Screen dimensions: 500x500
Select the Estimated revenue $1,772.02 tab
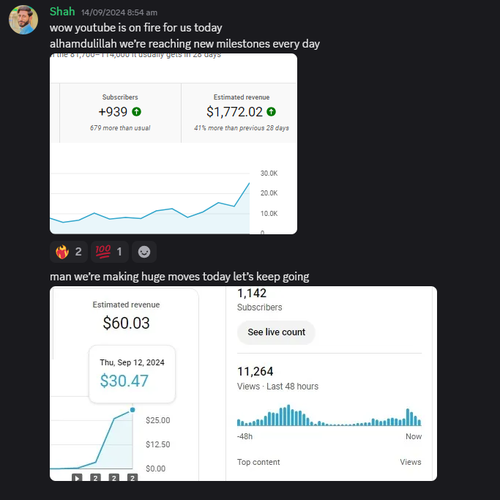pos(239,113)
